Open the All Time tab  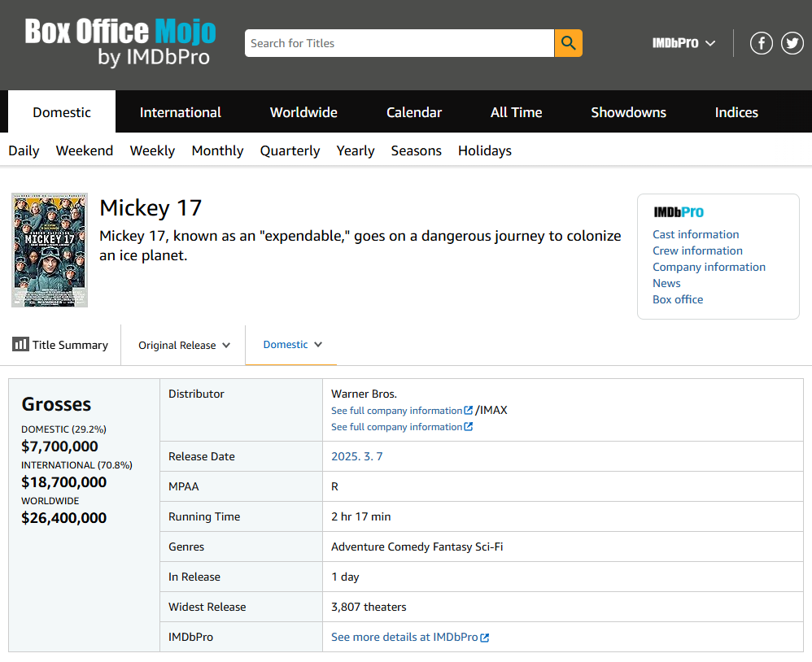[x=517, y=112]
